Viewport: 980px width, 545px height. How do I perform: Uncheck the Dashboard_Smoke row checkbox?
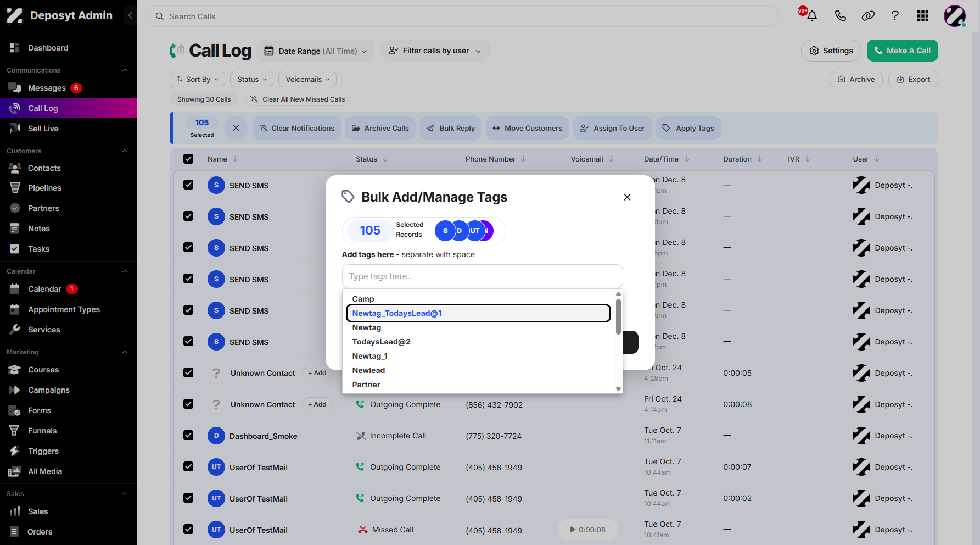point(188,435)
